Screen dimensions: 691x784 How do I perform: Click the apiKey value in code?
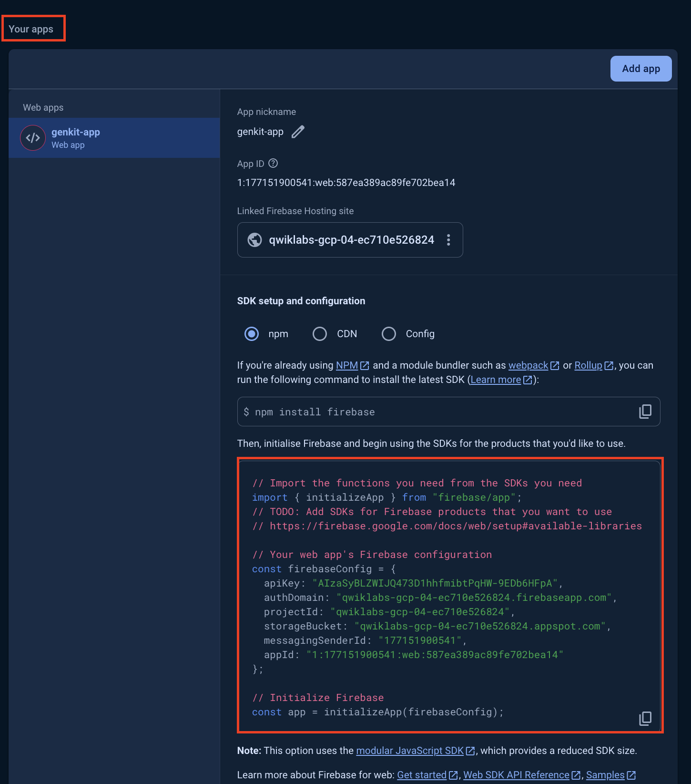point(435,583)
